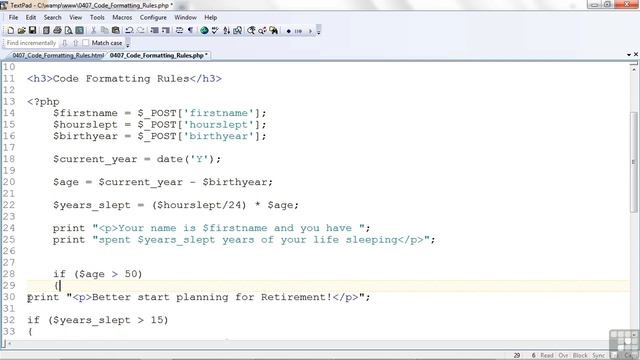This screenshot has width=640, height=360.
Task: Switch to 0407_Code_Formatting_Rules.html tab
Action: [58, 55]
